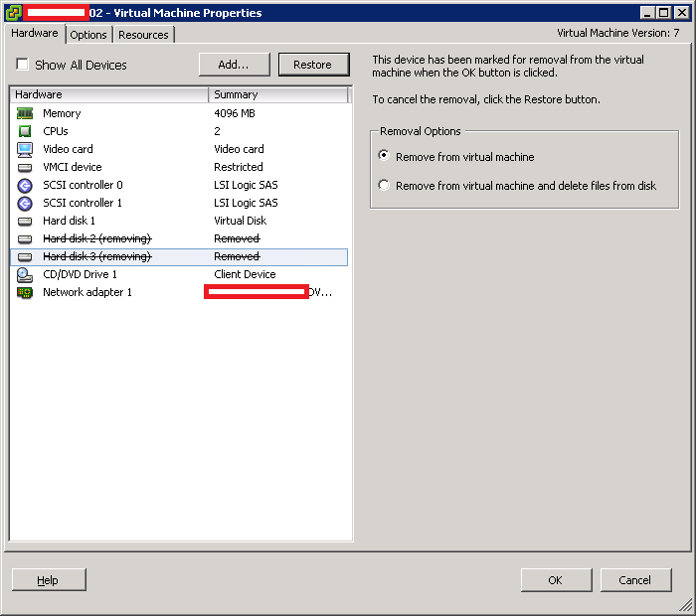Click the CPUs summary value 2
This screenshot has width=696, height=616.
pyautogui.click(x=217, y=131)
